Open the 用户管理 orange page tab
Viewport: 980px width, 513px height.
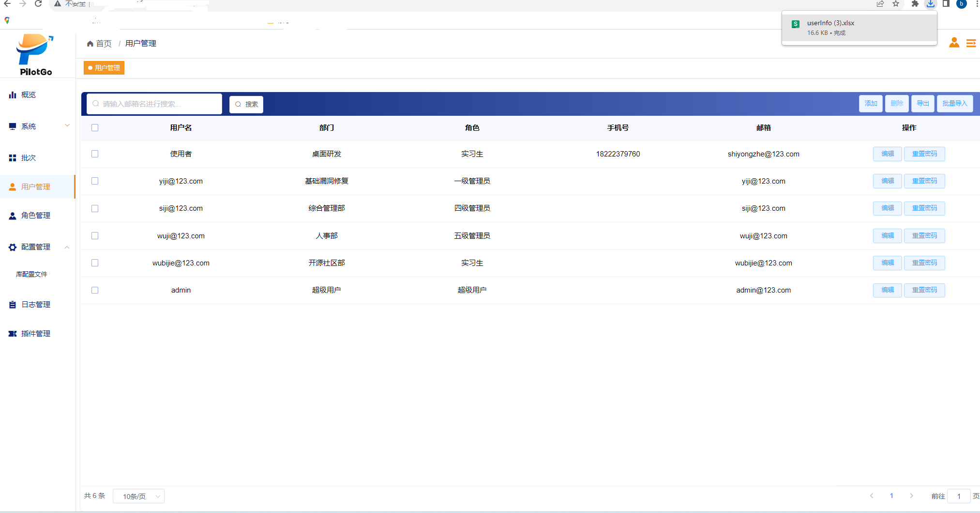104,68
